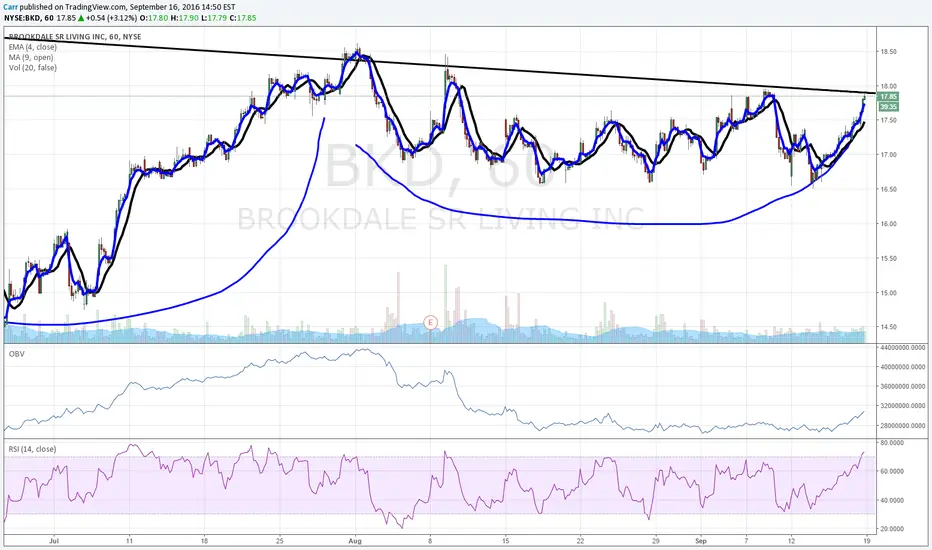Click the high value 'H:17.90'
Image resolution: width=932 pixels, height=550 pixels.
pos(183,18)
